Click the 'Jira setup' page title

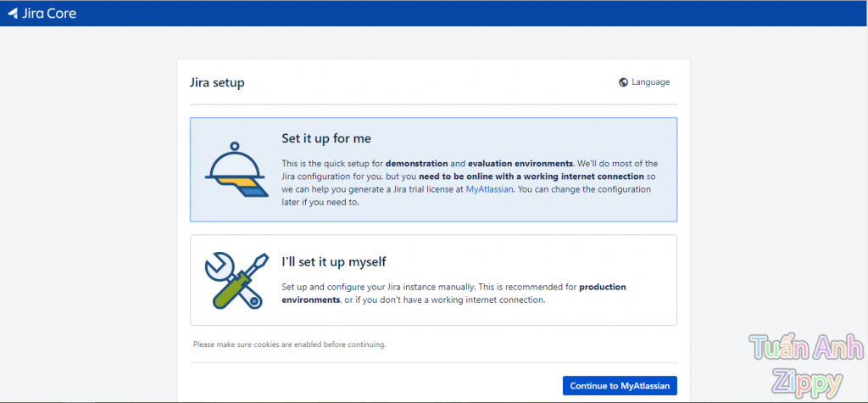point(217,83)
